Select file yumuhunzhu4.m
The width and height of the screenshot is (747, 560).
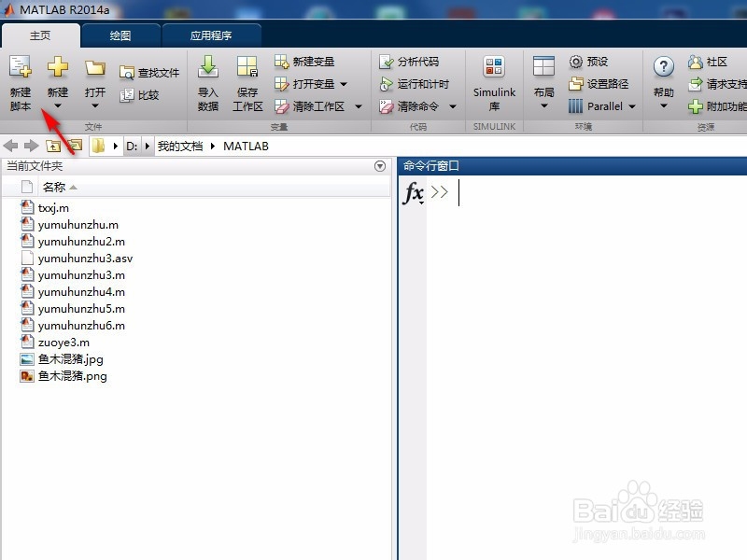(81, 292)
